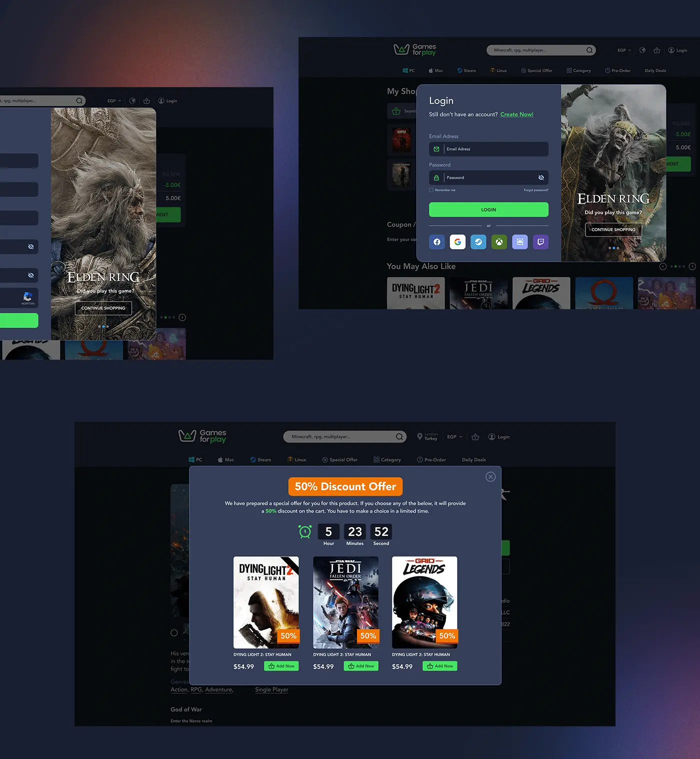Select the Daily Deals tab above the discount popup
This screenshot has height=759, width=700.
[473, 460]
